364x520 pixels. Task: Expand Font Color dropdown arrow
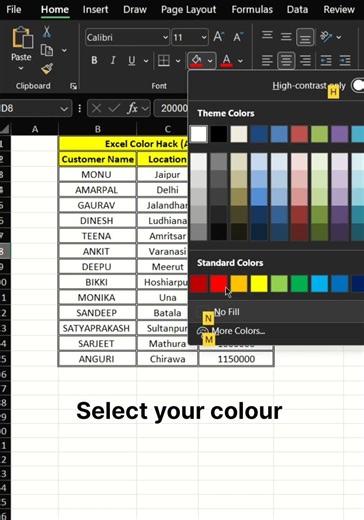[240, 61]
